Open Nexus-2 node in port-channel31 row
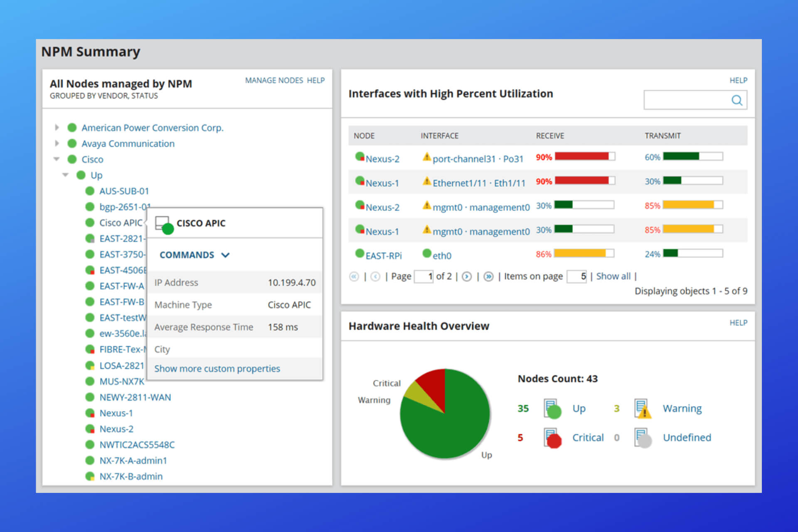Viewport: 798px width, 532px height. point(382,159)
